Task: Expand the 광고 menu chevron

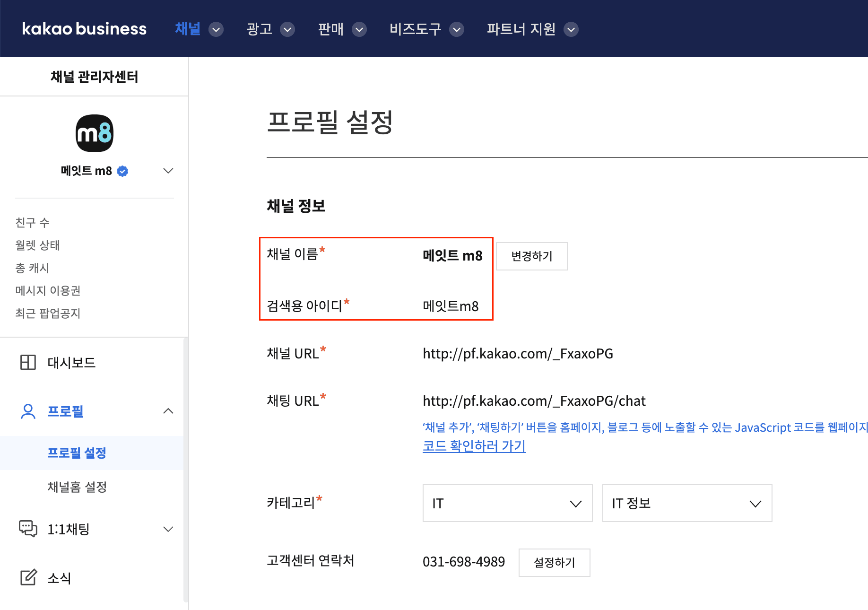Action: [x=287, y=29]
